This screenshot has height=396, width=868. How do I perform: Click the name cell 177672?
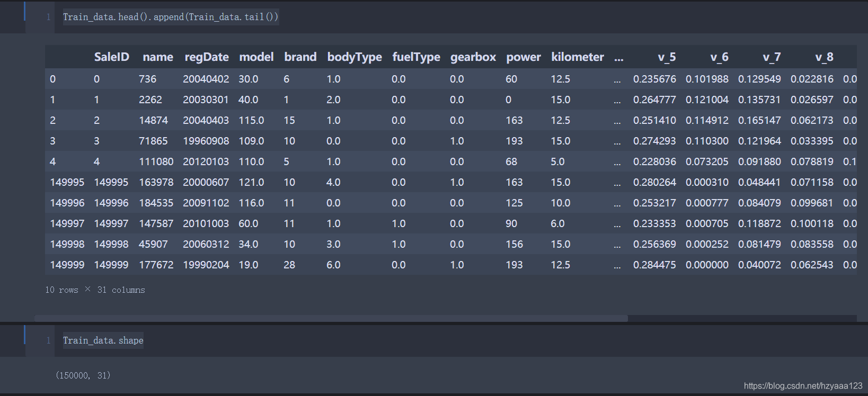pyautogui.click(x=156, y=265)
